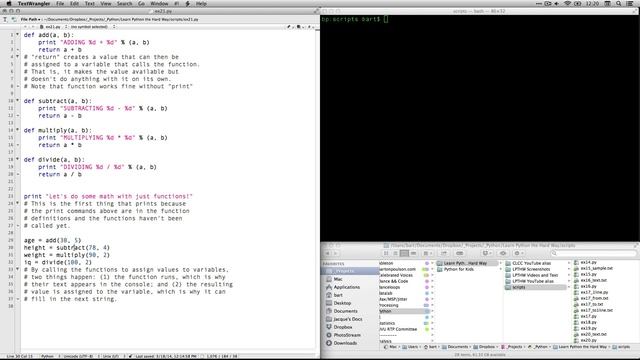The image size is (640, 360).
Task: Click the Finder forward button
Action: (x=336, y=253)
